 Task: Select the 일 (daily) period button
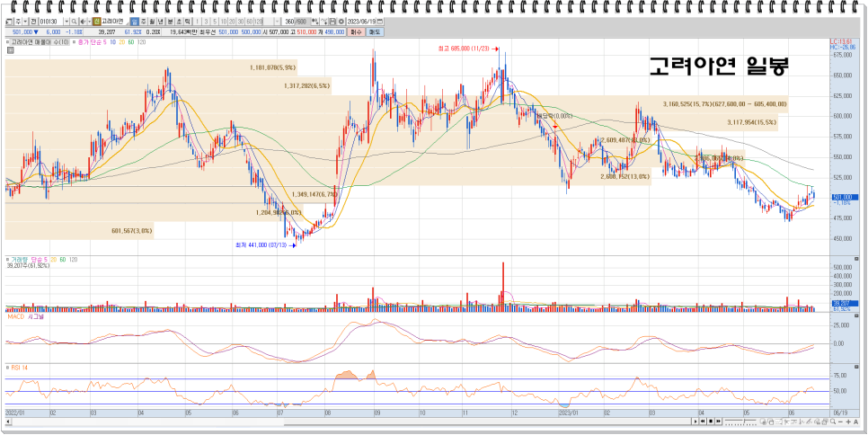coord(134,22)
